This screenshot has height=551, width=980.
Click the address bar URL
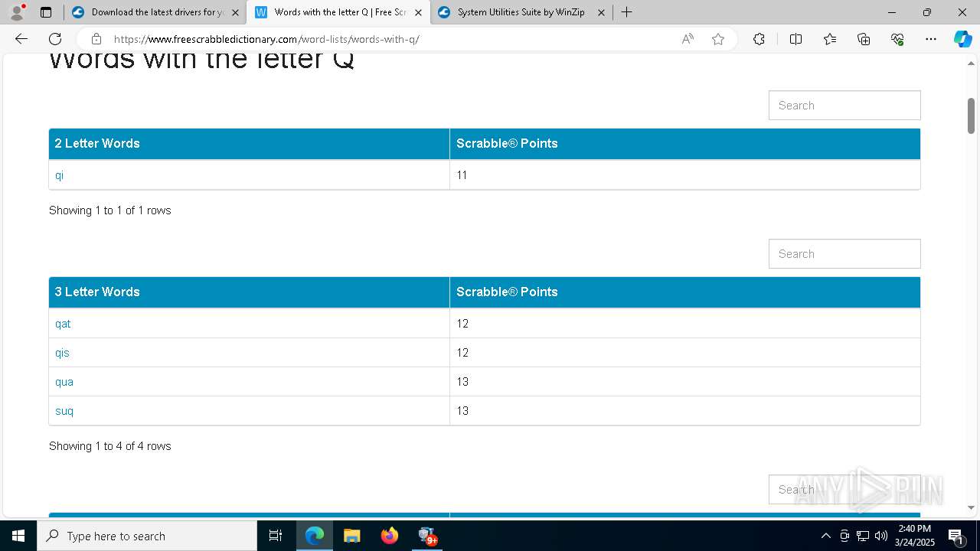(266, 39)
